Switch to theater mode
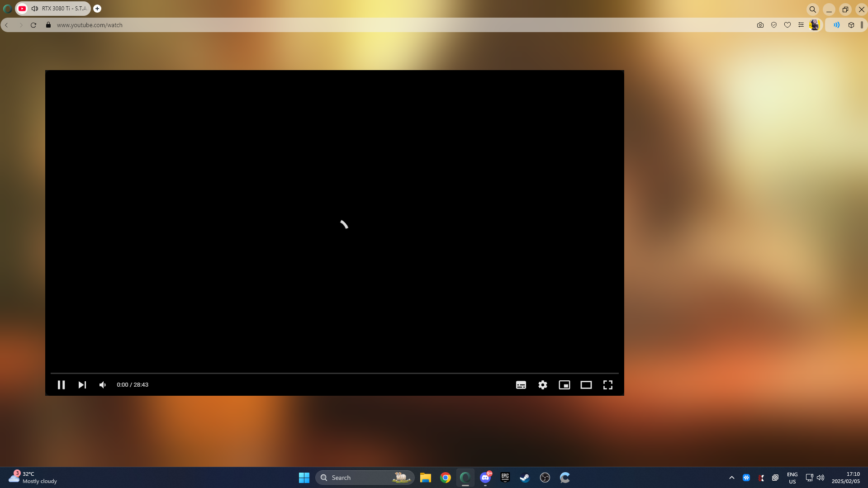The width and height of the screenshot is (868, 488). (586, 385)
